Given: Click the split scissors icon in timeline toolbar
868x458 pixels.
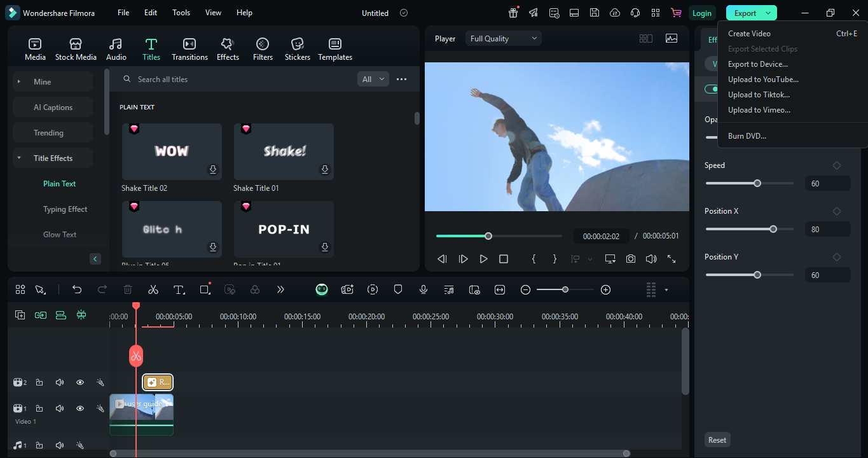Looking at the screenshot, I should coord(153,289).
